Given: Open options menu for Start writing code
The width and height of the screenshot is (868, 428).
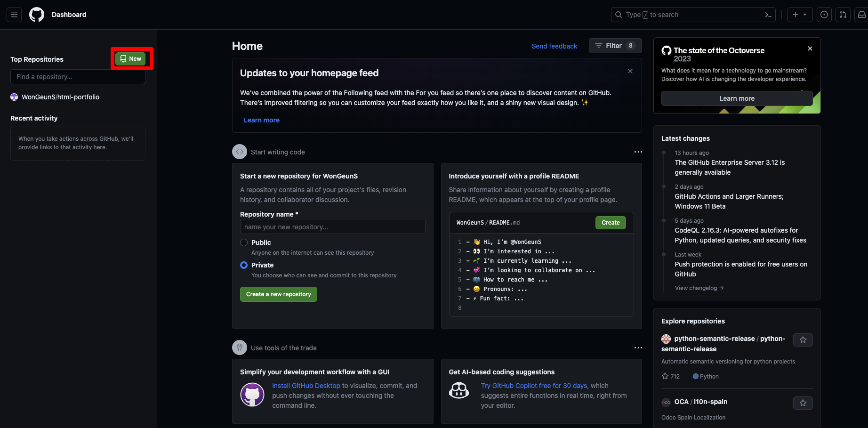Looking at the screenshot, I should (x=638, y=152).
